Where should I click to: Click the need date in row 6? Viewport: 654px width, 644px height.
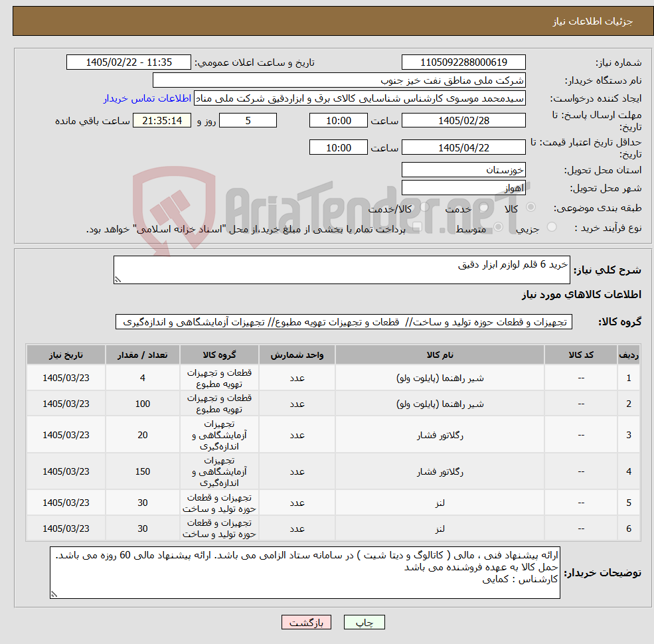tap(66, 528)
